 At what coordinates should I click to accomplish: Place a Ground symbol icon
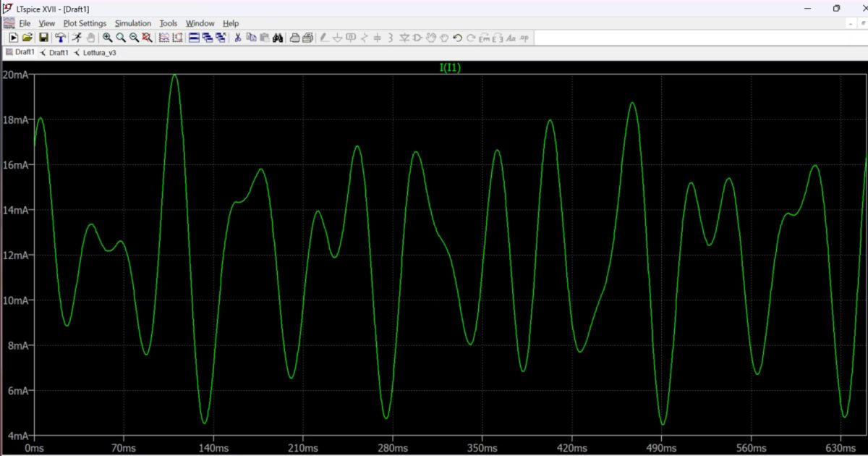(338, 37)
